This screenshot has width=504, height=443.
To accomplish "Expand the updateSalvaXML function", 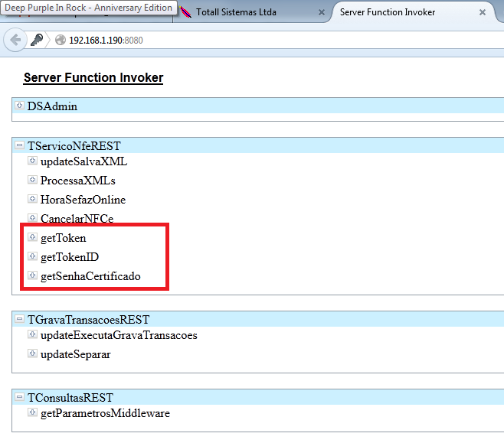I will pyautogui.click(x=32, y=161).
